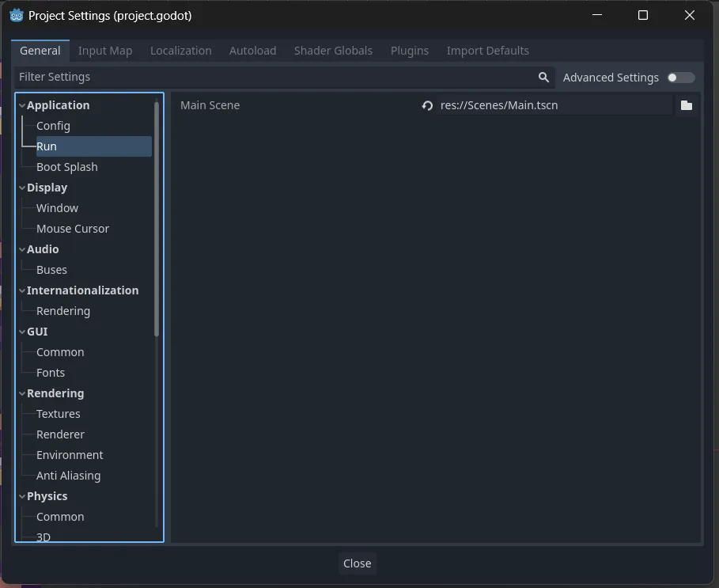Maximize the Project Settings window

coord(643,15)
